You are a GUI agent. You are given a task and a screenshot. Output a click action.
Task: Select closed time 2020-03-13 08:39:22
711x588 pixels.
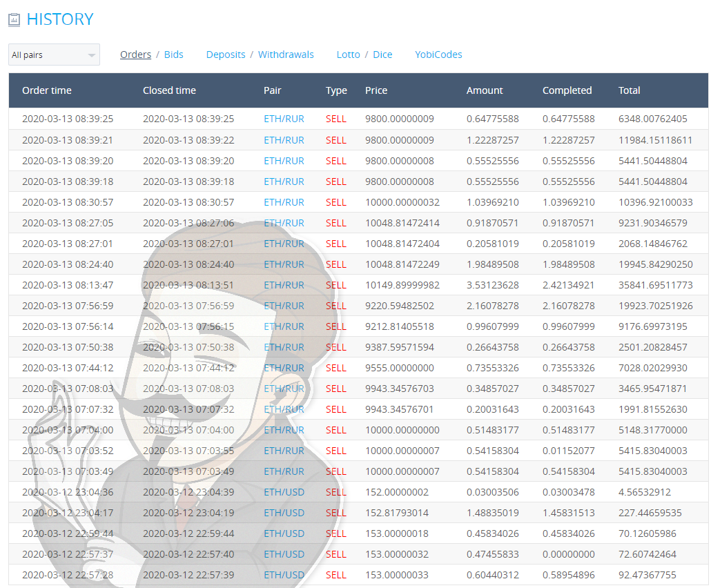click(188, 140)
